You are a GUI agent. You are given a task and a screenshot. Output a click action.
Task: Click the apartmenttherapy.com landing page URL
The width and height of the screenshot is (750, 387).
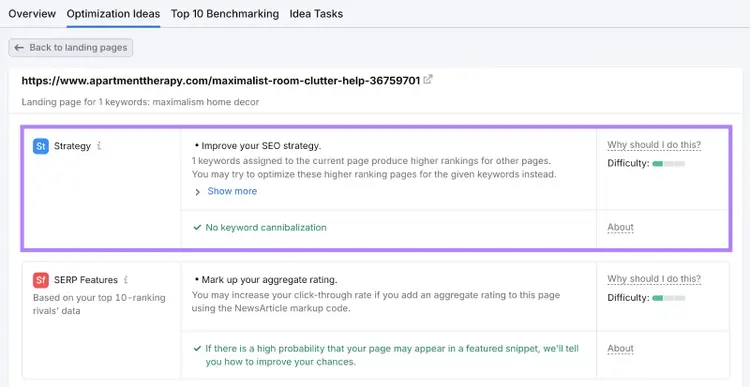point(221,80)
